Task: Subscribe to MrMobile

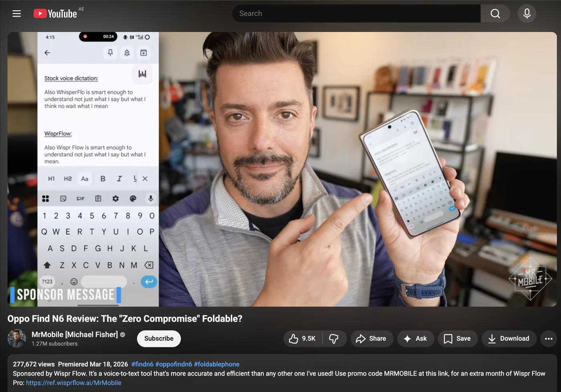Action: tap(159, 338)
